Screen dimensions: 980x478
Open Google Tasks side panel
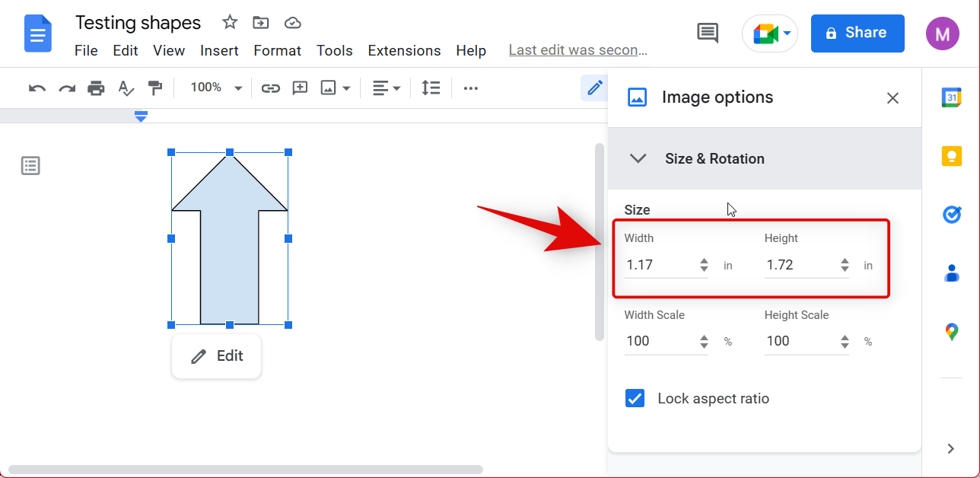coord(951,215)
